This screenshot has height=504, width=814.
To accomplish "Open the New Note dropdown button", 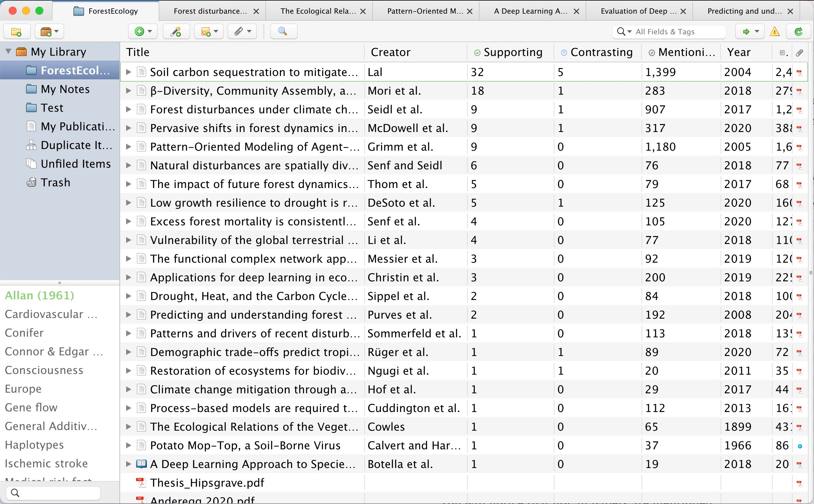I will tap(209, 32).
